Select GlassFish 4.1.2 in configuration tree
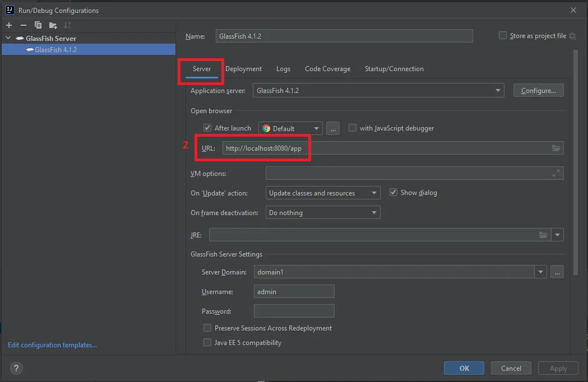Image resolution: width=588 pixels, height=382 pixels. 89,49
